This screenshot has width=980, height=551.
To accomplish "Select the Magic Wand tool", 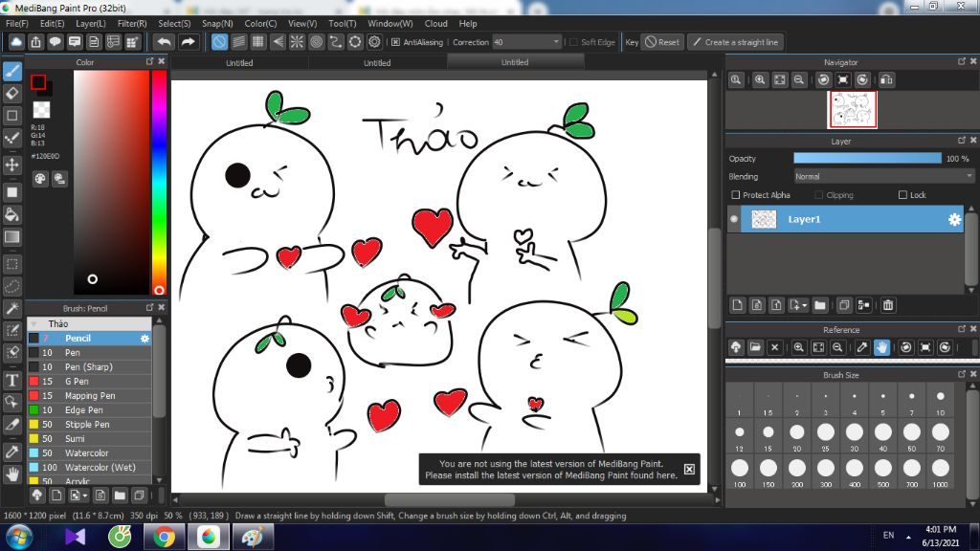I will point(11,308).
